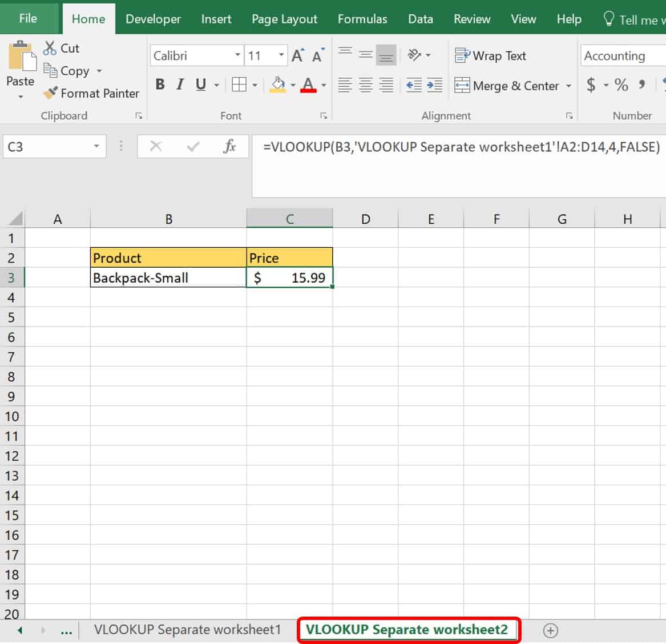The height and width of the screenshot is (644, 666).
Task: Open Font Color dropdown arrow
Action: click(324, 86)
